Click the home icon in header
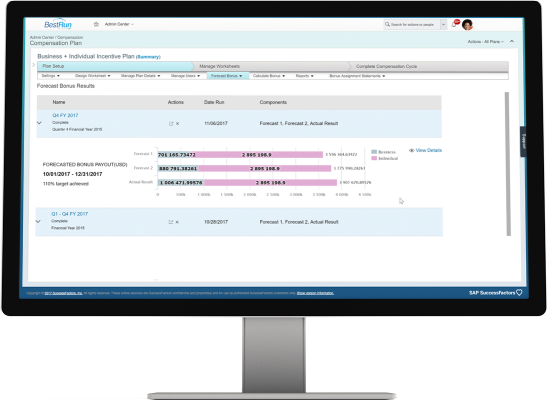This screenshot has width=548, height=400. pos(96,24)
